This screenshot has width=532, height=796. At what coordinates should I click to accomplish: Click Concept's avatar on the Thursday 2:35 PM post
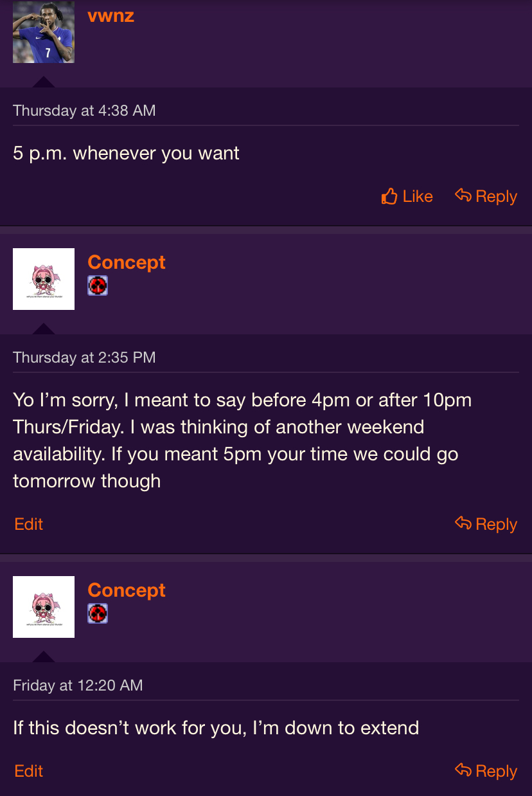44,279
